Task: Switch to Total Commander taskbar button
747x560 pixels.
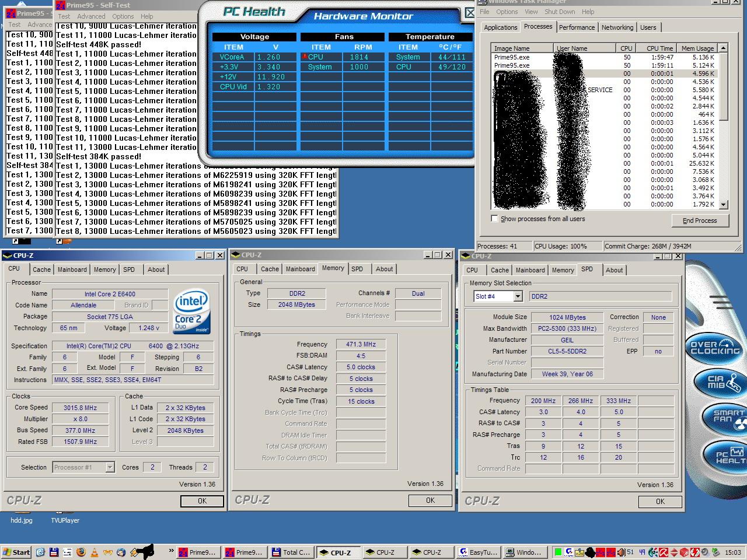Action: point(292,552)
